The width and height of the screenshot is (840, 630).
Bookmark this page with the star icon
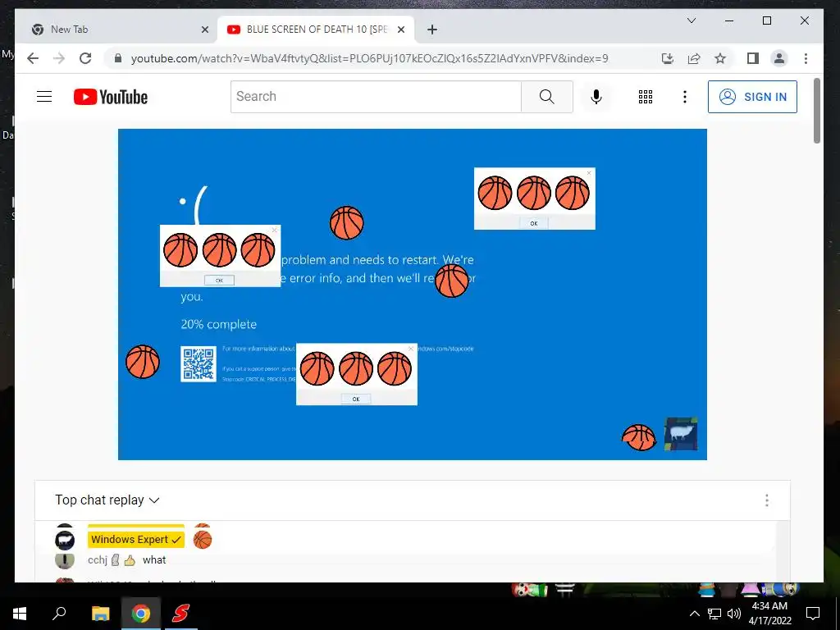[x=720, y=58]
